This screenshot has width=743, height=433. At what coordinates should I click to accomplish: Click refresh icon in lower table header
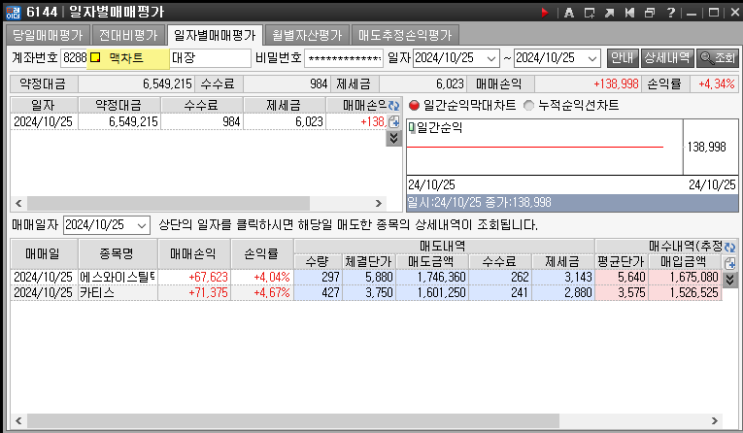(x=730, y=247)
